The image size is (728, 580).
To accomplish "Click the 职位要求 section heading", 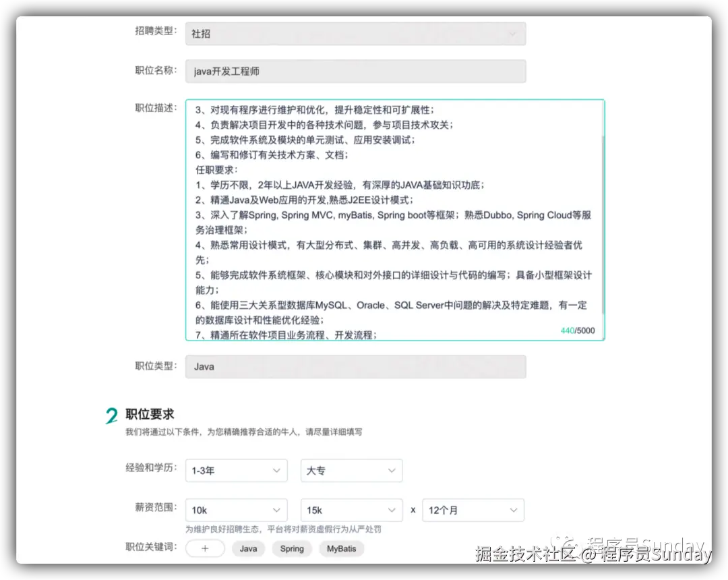I will (x=150, y=414).
